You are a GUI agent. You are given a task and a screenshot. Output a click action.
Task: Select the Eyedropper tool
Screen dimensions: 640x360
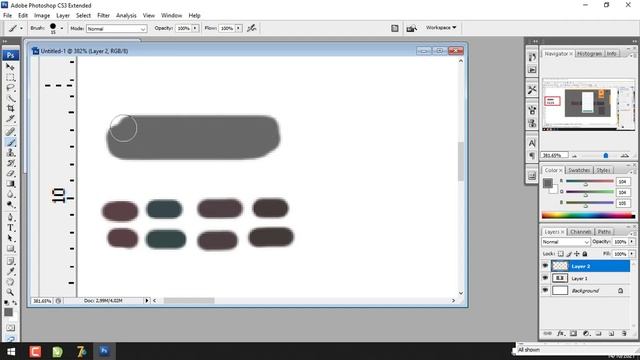[10, 271]
